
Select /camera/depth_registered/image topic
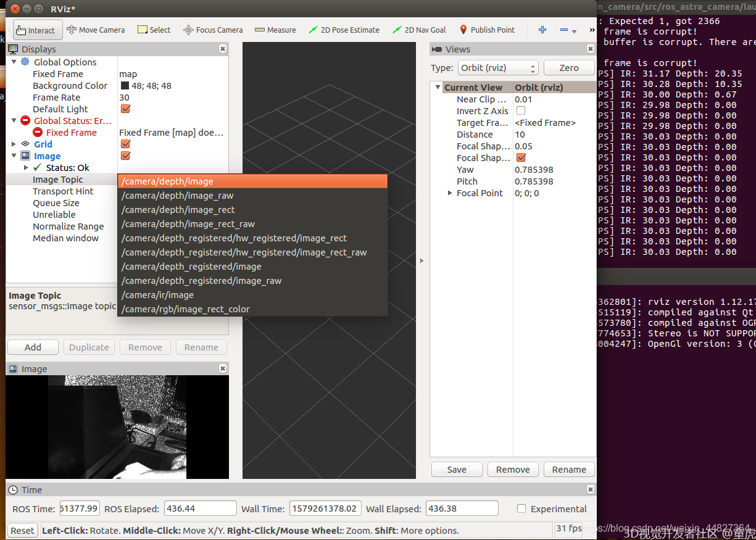pyautogui.click(x=253, y=266)
